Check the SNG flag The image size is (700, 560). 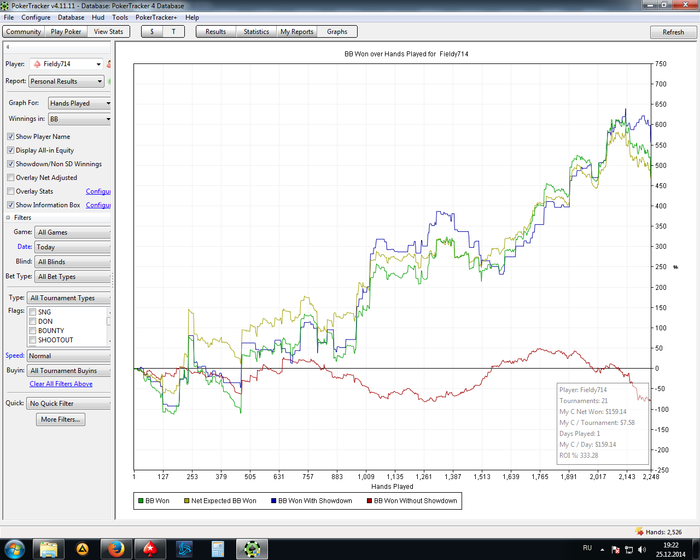[x=33, y=312]
